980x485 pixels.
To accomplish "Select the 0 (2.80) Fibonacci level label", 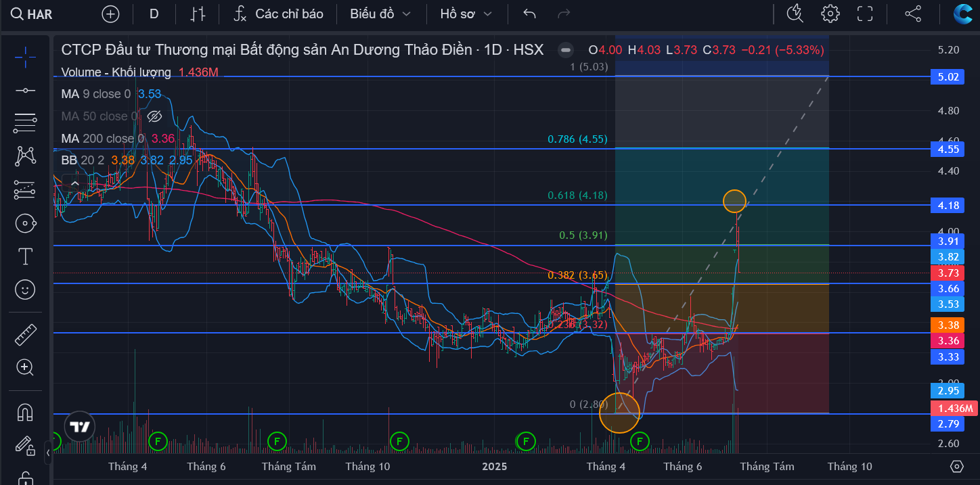I will 588,405.
